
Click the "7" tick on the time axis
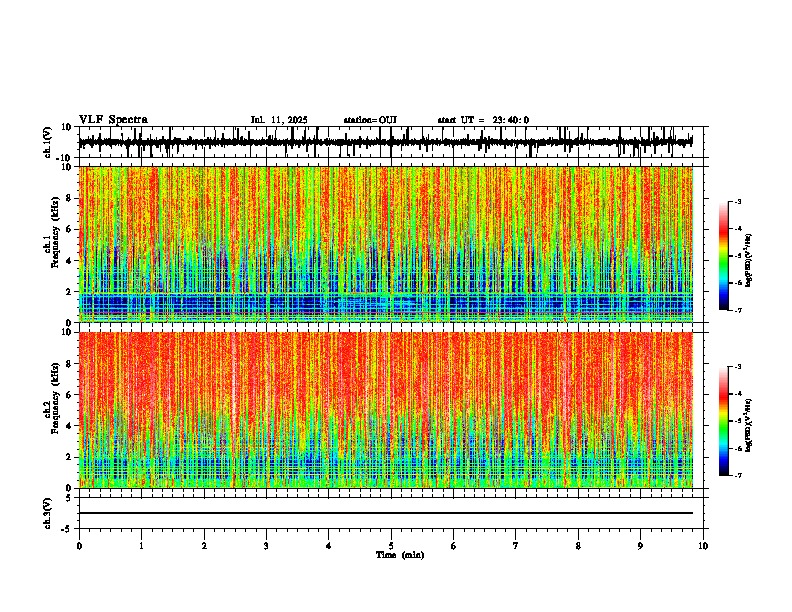[516, 546]
